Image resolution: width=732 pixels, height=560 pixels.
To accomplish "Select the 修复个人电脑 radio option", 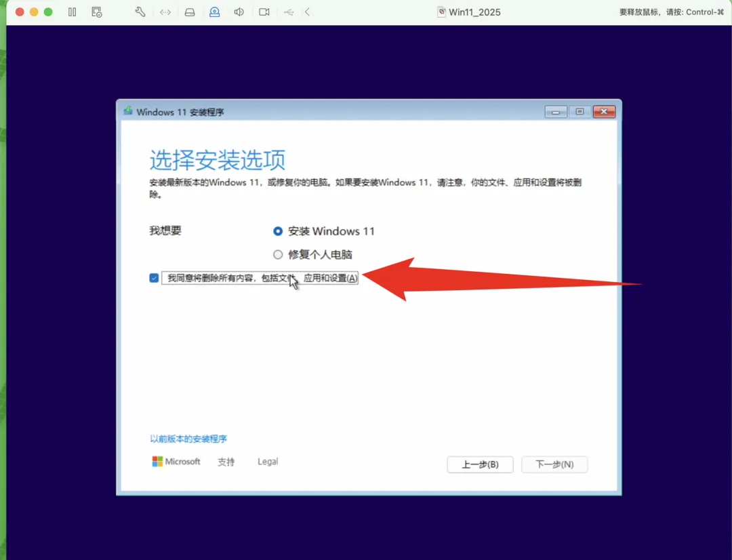I will [x=278, y=254].
